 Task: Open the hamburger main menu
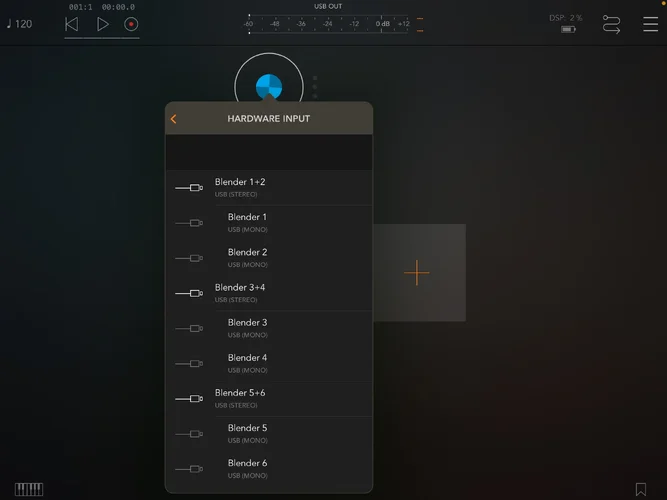(x=650, y=24)
